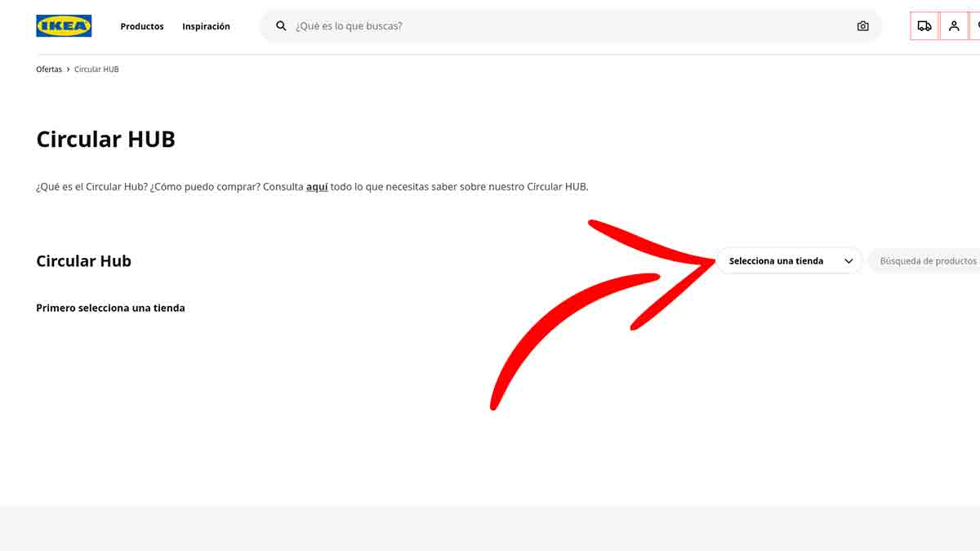The height and width of the screenshot is (551, 980).
Task: Click the partially visible icon right of the account icon
Action: pos(975,26)
